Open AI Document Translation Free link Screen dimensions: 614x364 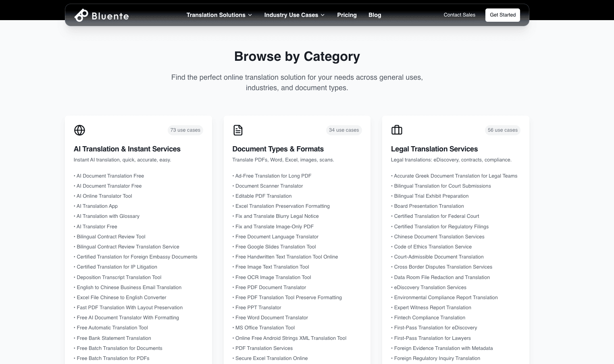coord(110,176)
